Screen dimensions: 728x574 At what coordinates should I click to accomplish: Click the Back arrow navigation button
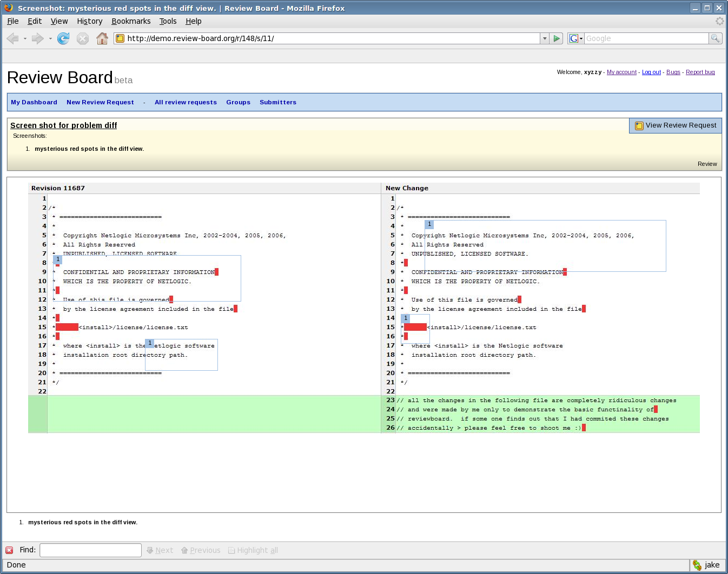point(12,38)
